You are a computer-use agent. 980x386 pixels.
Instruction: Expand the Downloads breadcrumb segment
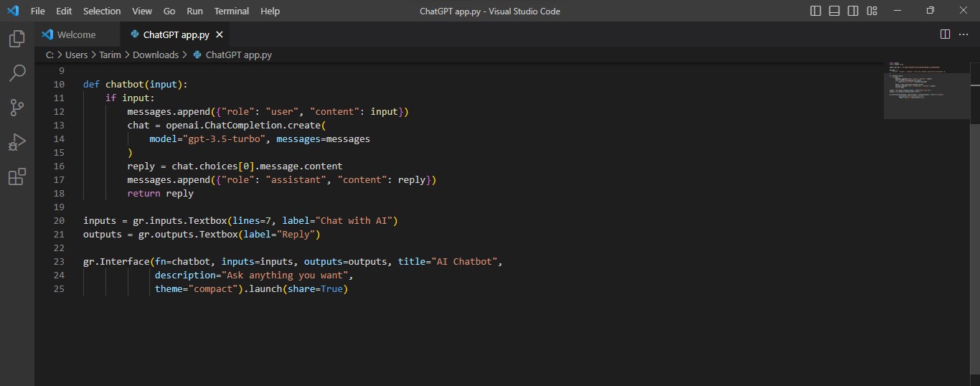[156, 55]
